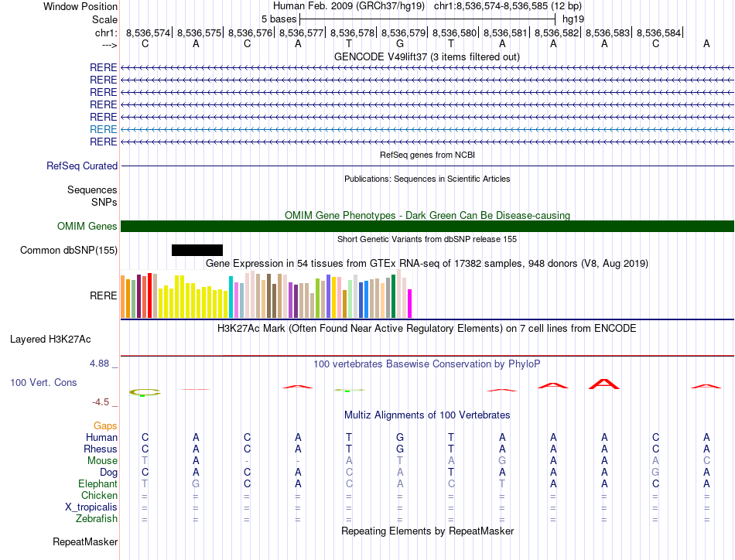Click the 'RefSeq genes from NCBI' title

(x=428, y=155)
